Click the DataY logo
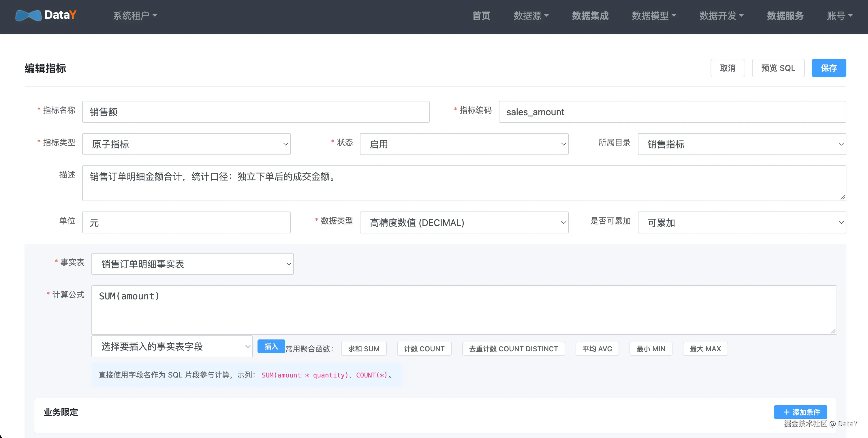Screen dimensions: 868x438 tap(46, 15)
